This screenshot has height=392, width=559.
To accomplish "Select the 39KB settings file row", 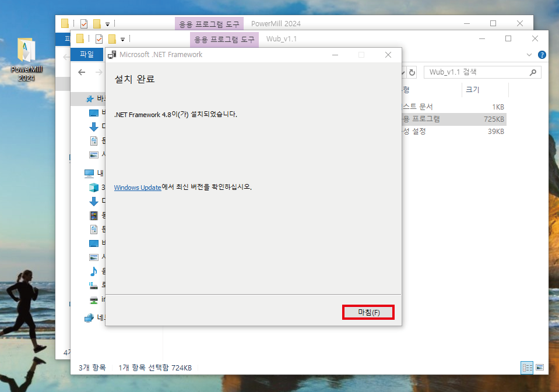I will coord(454,132).
